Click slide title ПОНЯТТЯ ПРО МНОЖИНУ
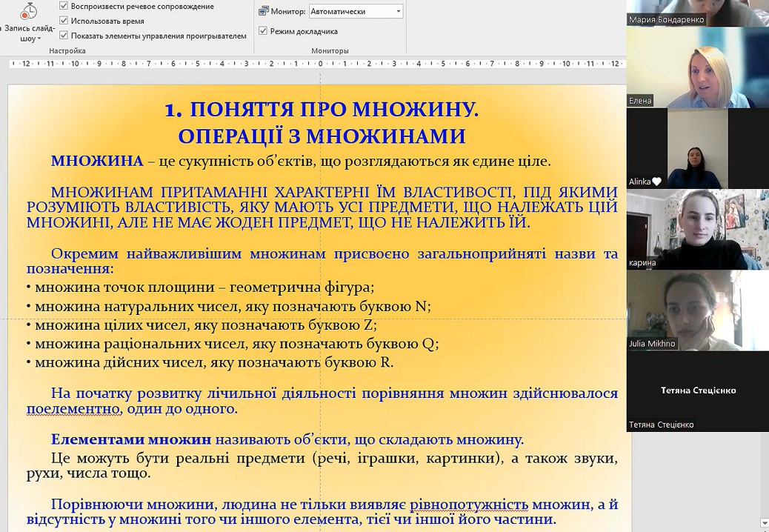This screenshot has width=769, height=532. click(322, 110)
